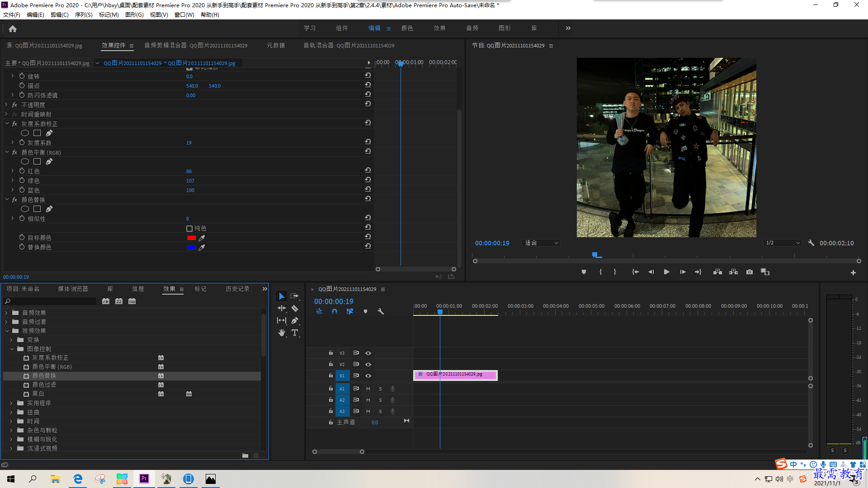Hide the V2 track output

click(x=368, y=364)
